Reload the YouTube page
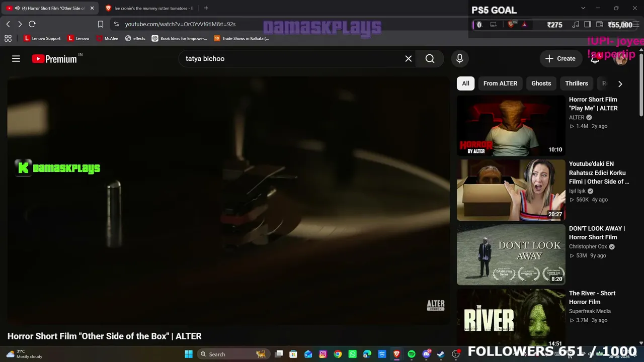Image resolution: width=644 pixels, height=362 pixels. (32, 24)
